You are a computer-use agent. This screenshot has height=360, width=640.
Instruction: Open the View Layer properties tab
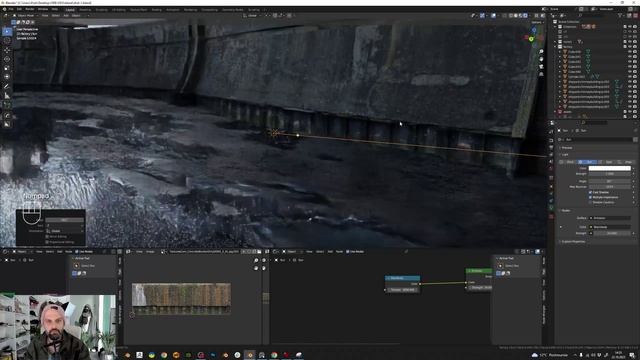point(551,155)
